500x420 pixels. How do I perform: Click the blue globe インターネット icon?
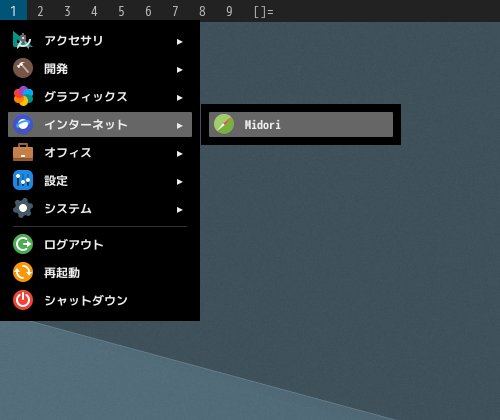click(23, 124)
